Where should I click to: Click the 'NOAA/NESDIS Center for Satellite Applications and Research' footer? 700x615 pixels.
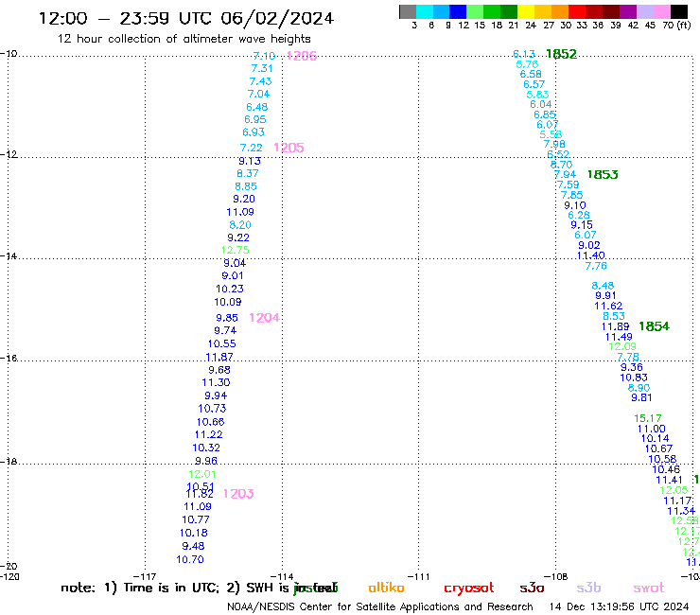(x=380, y=606)
